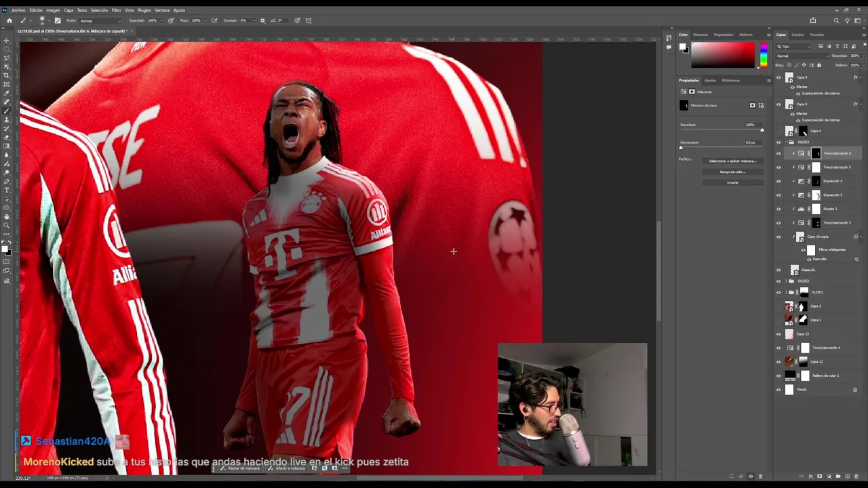The width and height of the screenshot is (868, 488).
Task: Switch to the Ajustes tab
Action: click(x=710, y=80)
